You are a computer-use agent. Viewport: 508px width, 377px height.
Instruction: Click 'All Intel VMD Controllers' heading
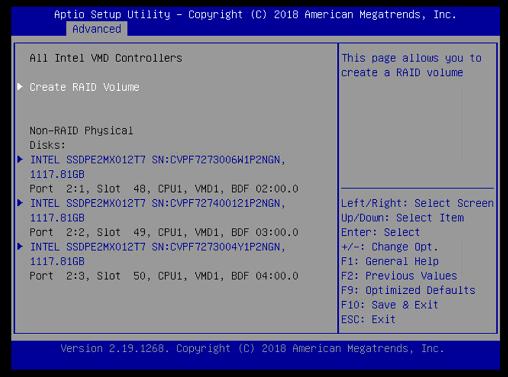pyautogui.click(x=106, y=58)
